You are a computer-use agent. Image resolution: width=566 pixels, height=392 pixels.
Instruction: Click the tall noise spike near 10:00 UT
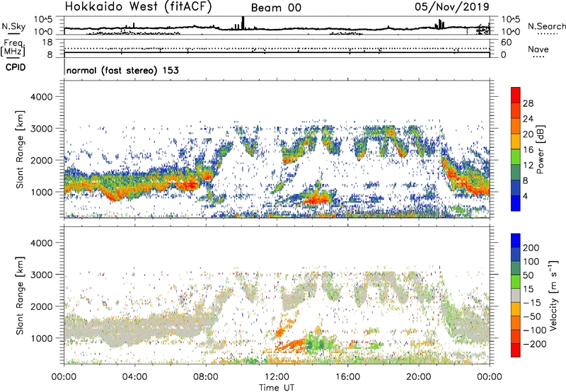tap(243, 23)
